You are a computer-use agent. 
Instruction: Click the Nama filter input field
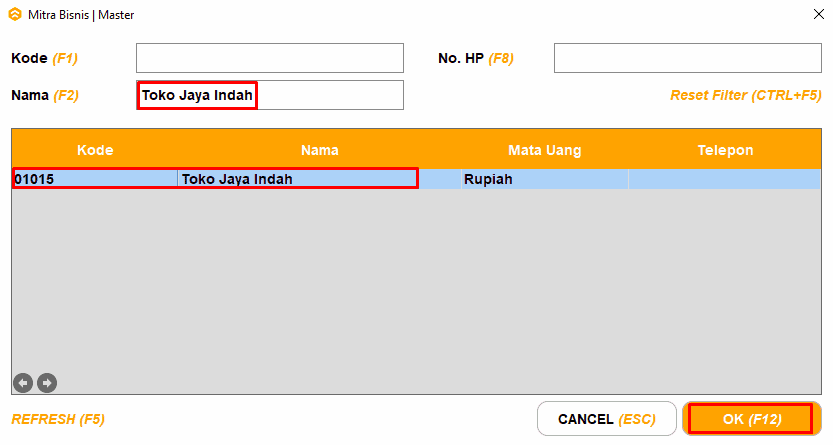[270, 95]
